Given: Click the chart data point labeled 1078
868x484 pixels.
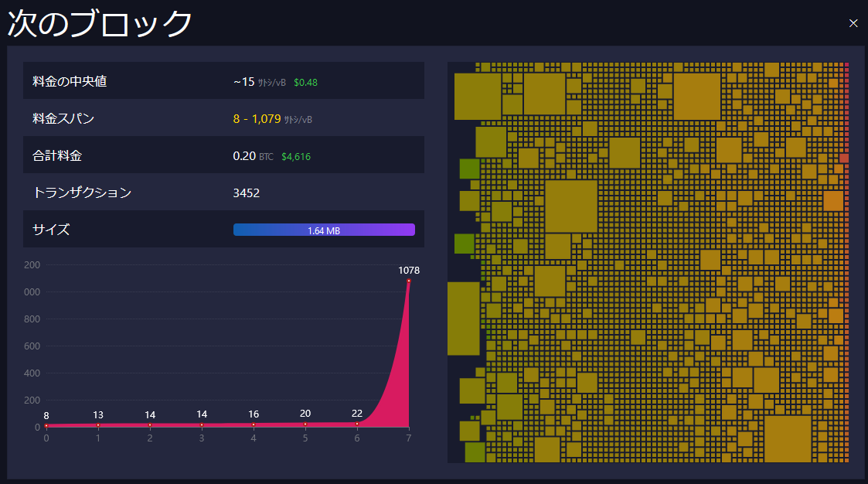Looking at the screenshot, I should (408, 281).
